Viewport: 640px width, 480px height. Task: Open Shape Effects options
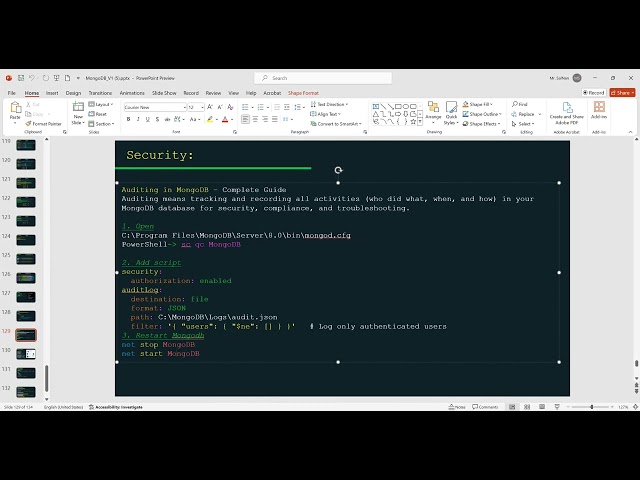click(481, 124)
